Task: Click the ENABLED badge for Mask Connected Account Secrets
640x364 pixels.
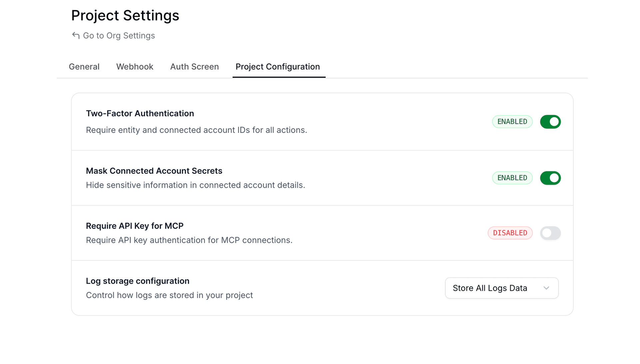Action: pos(512,178)
